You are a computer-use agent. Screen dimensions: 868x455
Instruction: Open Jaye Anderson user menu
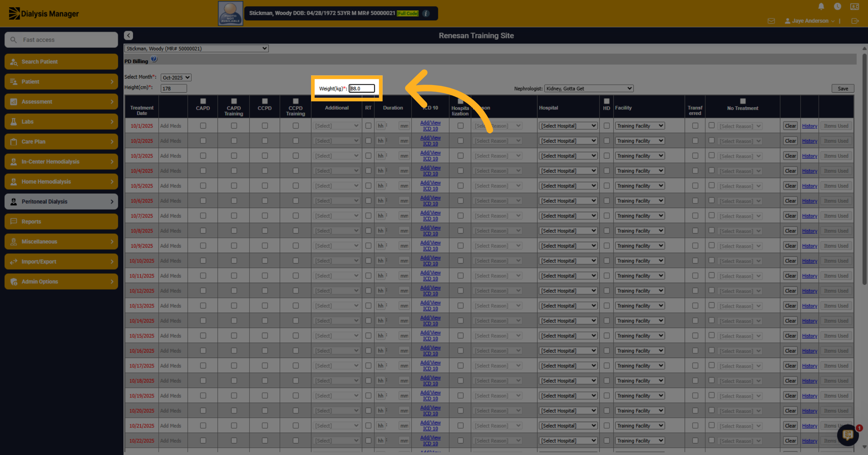pos(810,21)
